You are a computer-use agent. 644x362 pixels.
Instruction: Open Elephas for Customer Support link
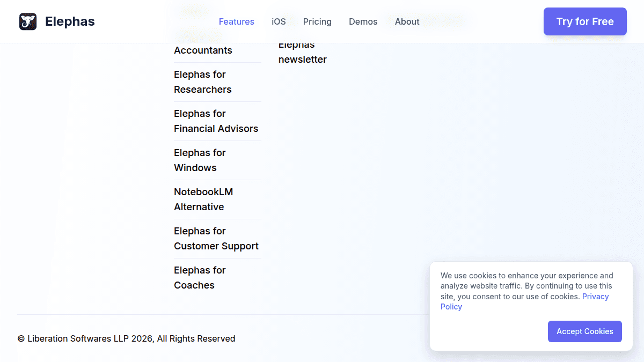[x=216, y=239]
